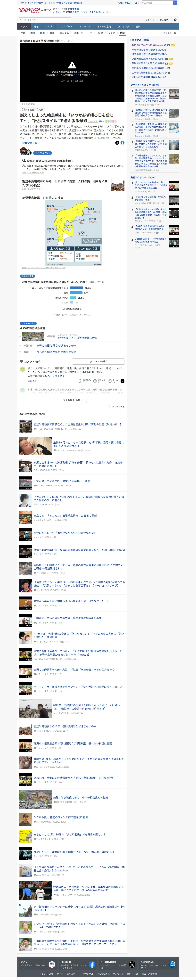Click the ログイン link

(57, 12)
